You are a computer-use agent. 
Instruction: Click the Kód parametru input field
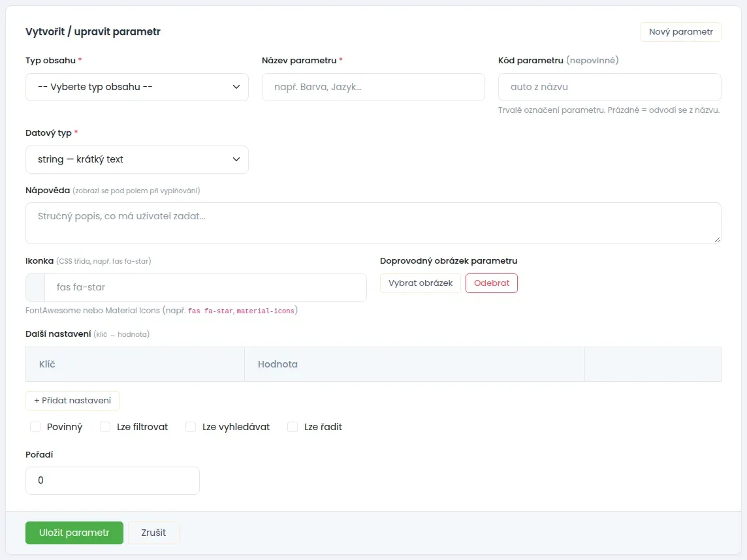(x=609, y=87)
